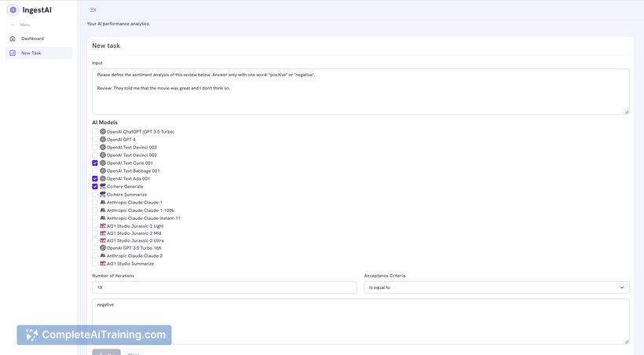This screenshot has width=644, height=355.
Task: Click the AI Models section heading
Action: click(x=104, y=123)
